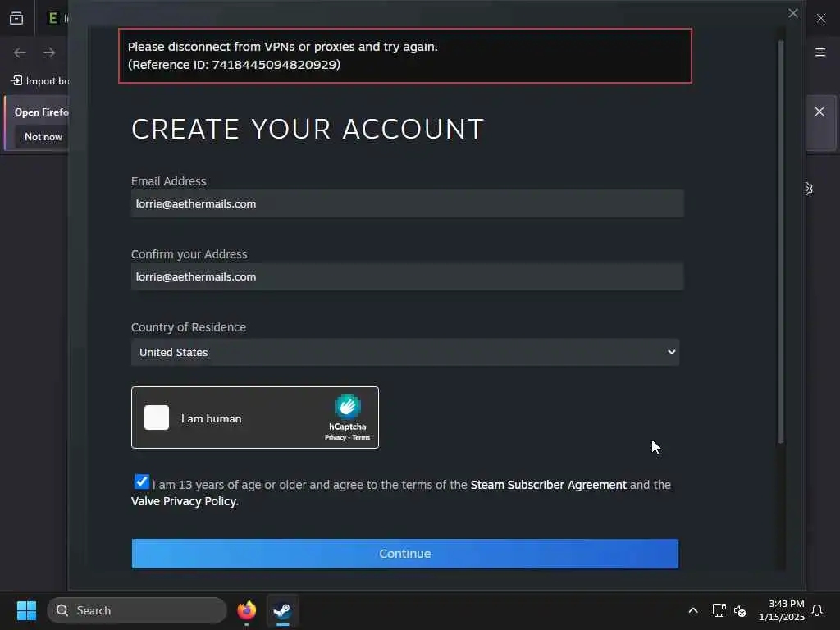The height and width of the screenshot is (630, 840).
Task: Close the Steam account creation dialog
Action: point(793,13)
